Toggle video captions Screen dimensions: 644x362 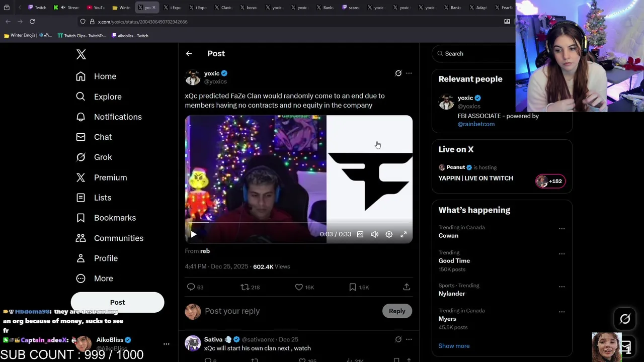tap(360, 234)
